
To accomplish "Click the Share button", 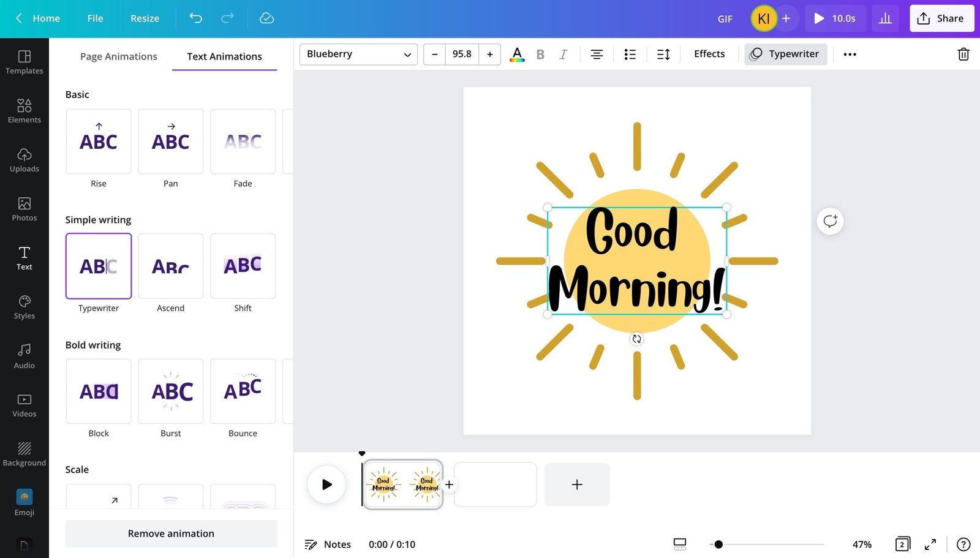I will [x=941, y=18].
